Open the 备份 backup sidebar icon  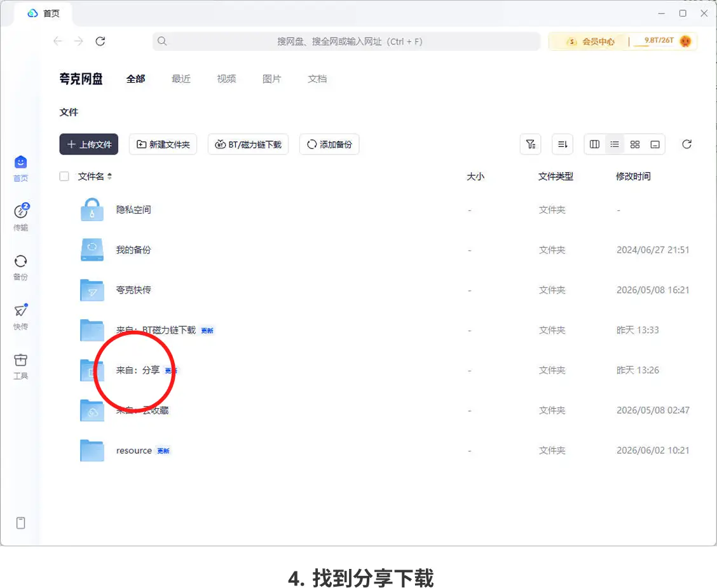[x=20, y=261]
